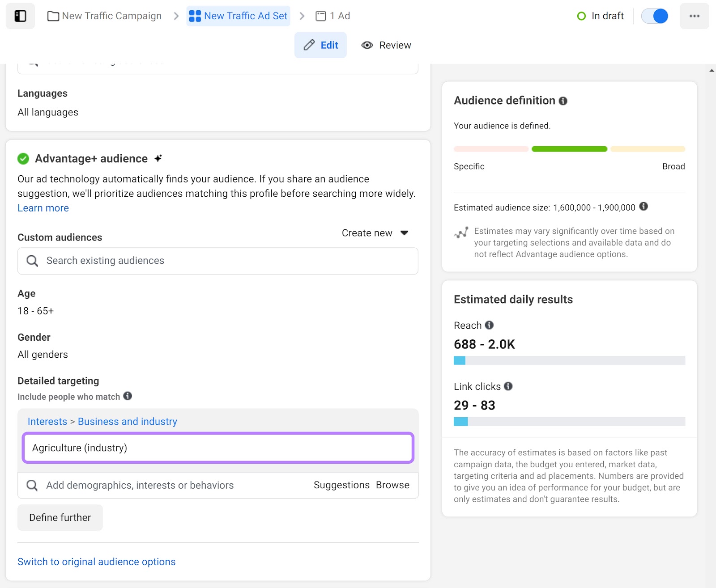716x588 pixels.
Task: Click the Reach info icon
Action: pos(489,326)
